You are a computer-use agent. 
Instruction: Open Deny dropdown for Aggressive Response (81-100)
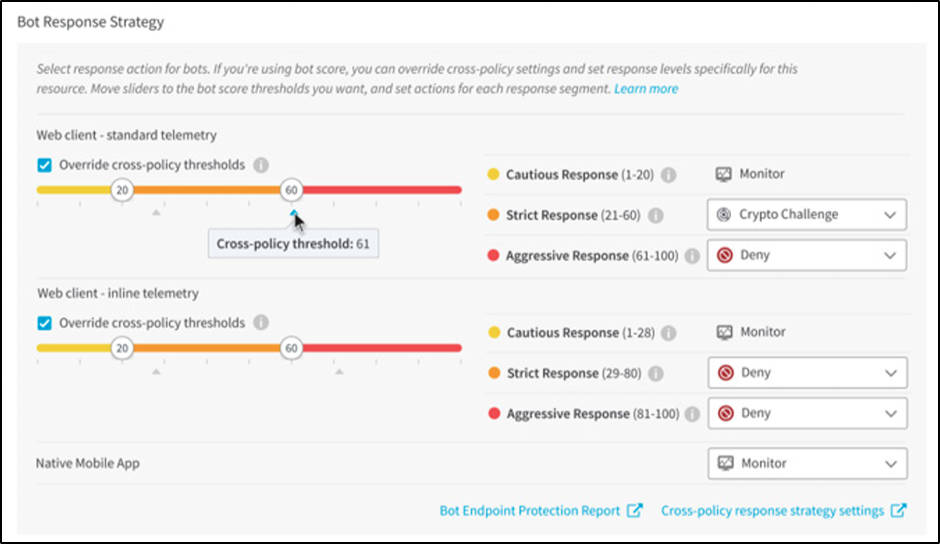[807, 413]
